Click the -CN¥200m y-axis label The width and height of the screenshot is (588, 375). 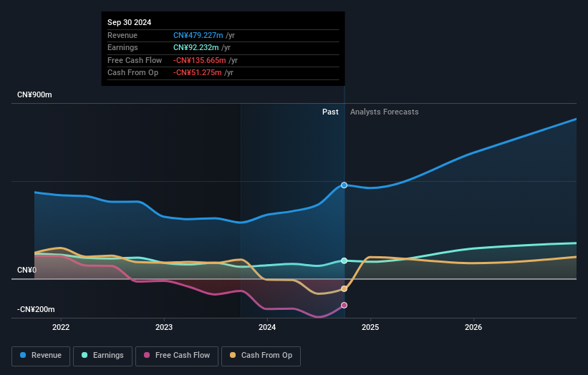tap(36, 309)
